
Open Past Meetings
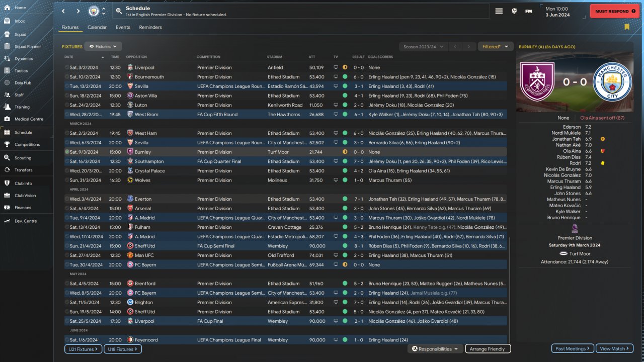[x=573, y=348]
